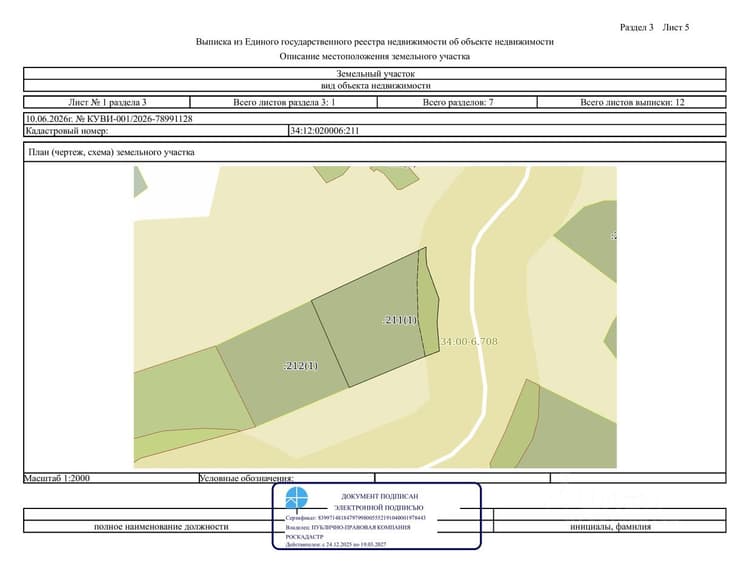Select parcel label :211(1) on the map

pyautogui.click(x=400, y=320)
